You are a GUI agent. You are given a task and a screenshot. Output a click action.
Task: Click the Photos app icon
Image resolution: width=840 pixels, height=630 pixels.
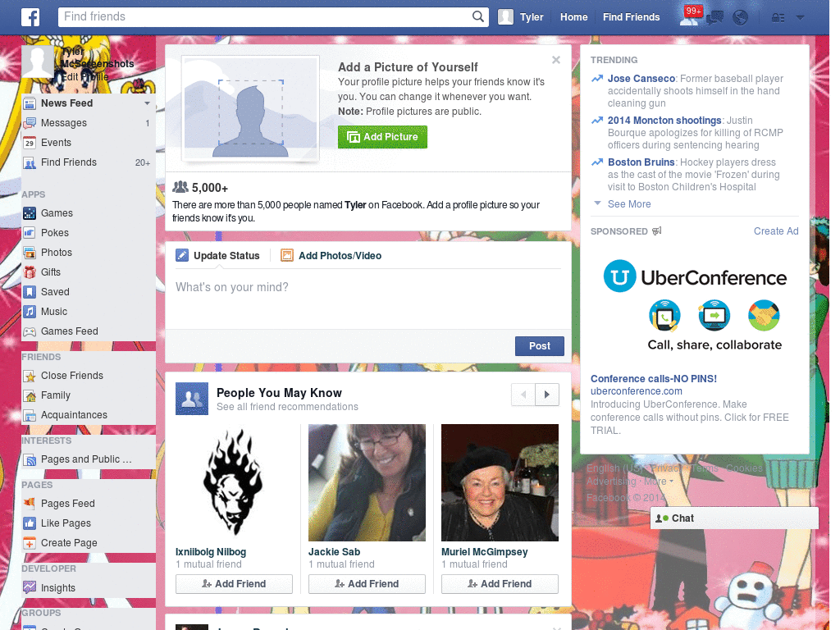(x=30, y=253)
